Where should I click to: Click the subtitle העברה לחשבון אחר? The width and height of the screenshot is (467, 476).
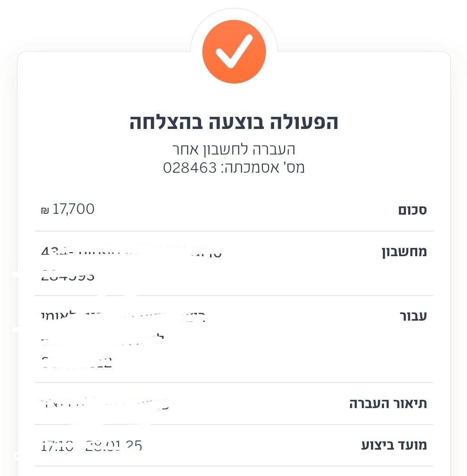[x=233, y=149]
